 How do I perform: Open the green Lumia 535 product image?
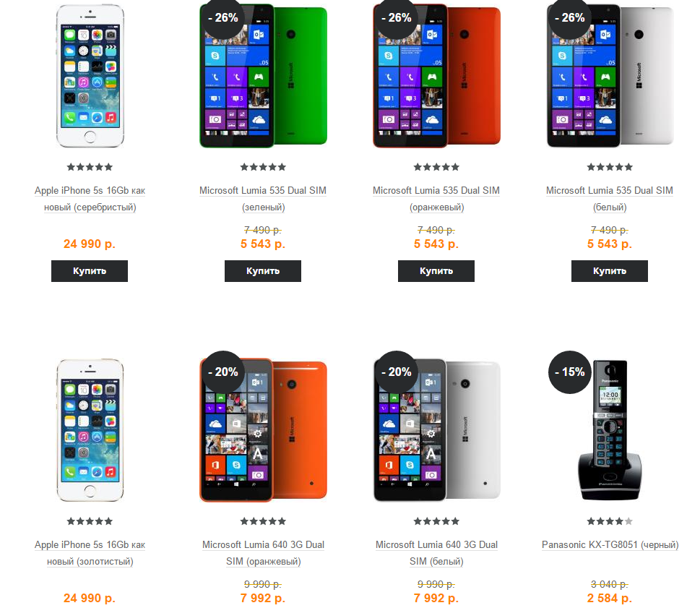pos(263,75)
